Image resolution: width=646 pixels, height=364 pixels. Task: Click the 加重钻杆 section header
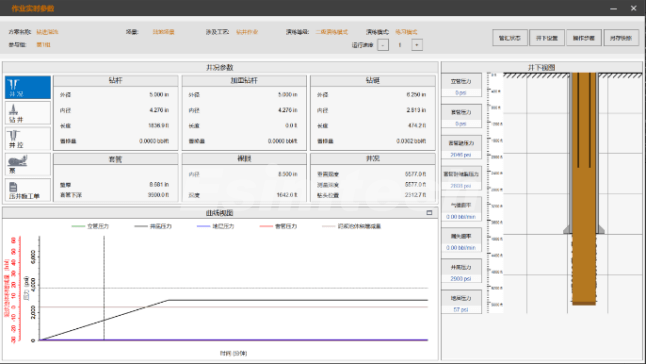pyautogui.click(x=244, y=81)
